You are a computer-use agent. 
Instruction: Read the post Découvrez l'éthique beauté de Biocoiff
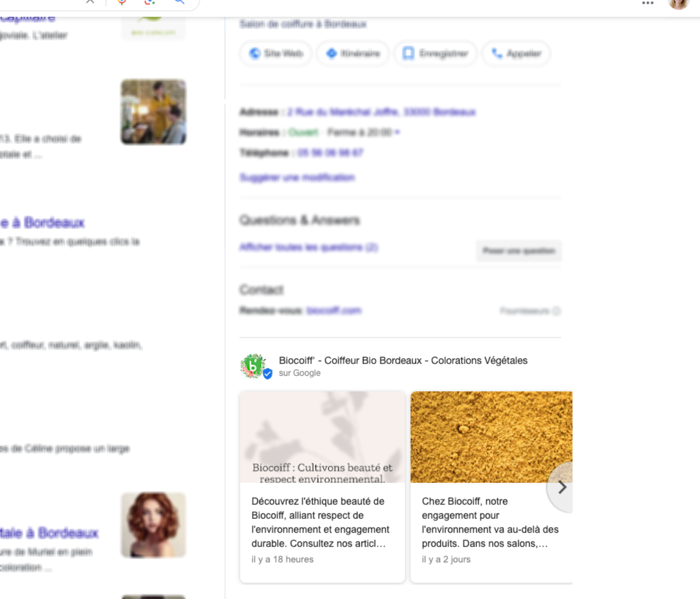click(320, 522)
